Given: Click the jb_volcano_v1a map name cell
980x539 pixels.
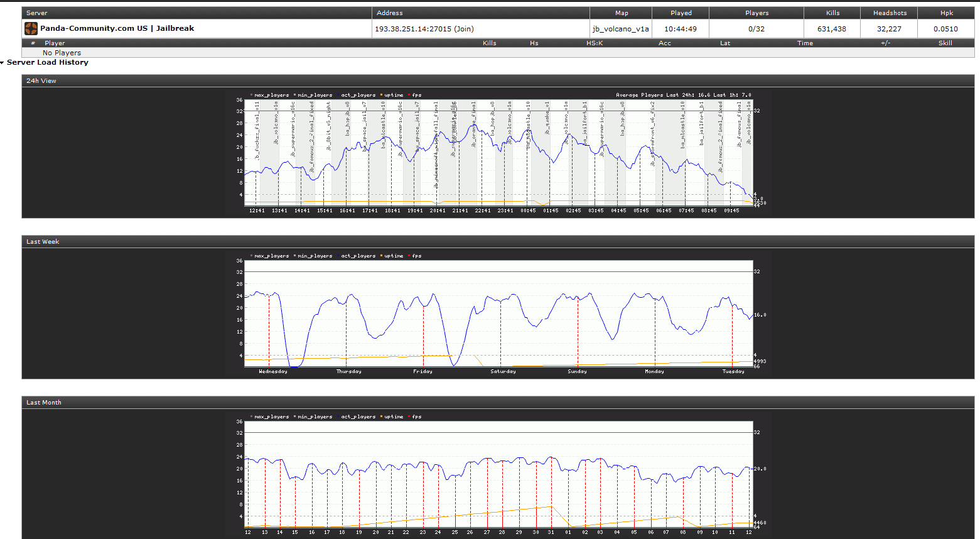Looking at the screenshot, I should 620,29.
